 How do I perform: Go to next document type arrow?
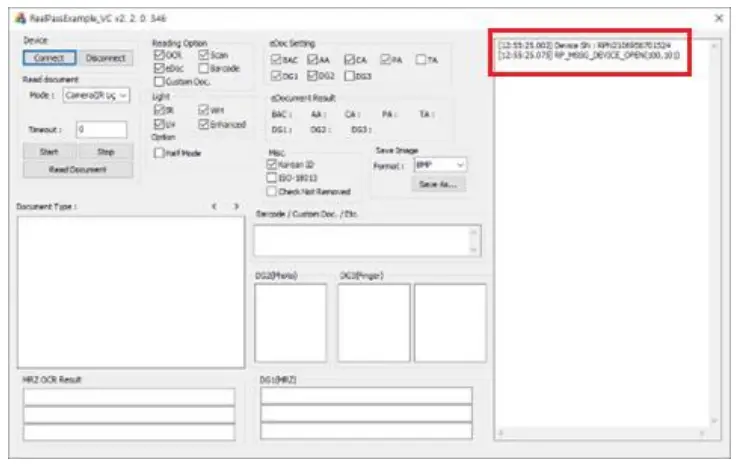click(236, 206)
